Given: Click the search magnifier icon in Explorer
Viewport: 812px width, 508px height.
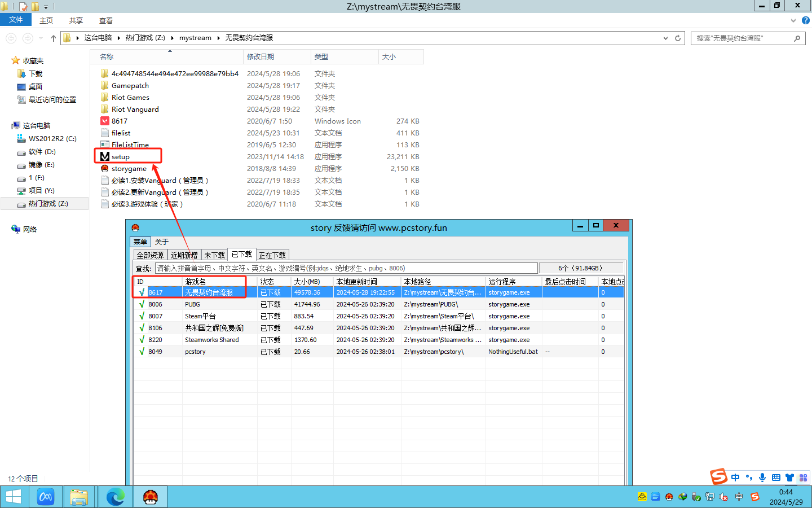Looking at the screenshot, I should pyautogui.click(x=797, y=38).
